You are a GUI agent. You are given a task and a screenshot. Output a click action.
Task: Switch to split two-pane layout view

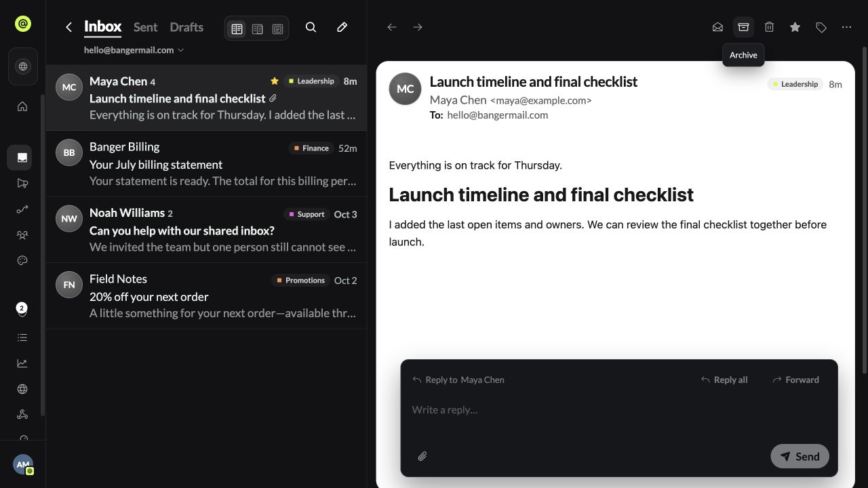coord(237,29)
